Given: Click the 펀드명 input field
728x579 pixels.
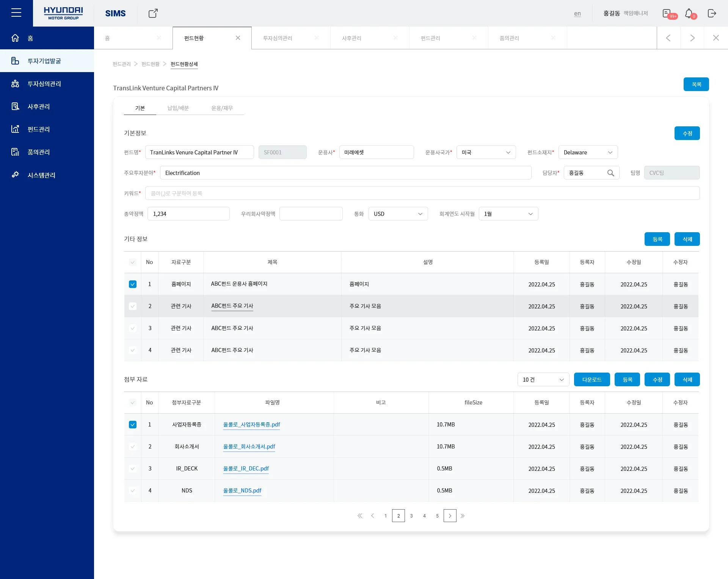Looking at the screenshot, I should tap(199, 152).
